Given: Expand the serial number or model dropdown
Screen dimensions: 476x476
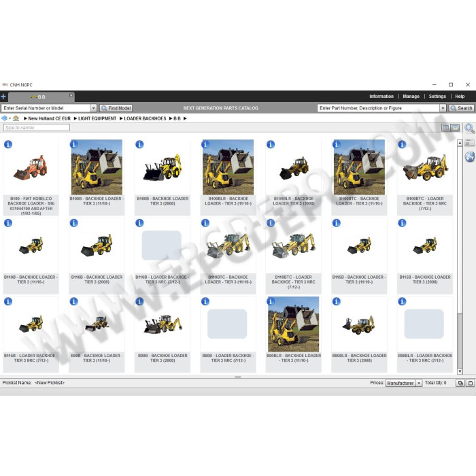Looking at the screenshot, I should [94, 108].
